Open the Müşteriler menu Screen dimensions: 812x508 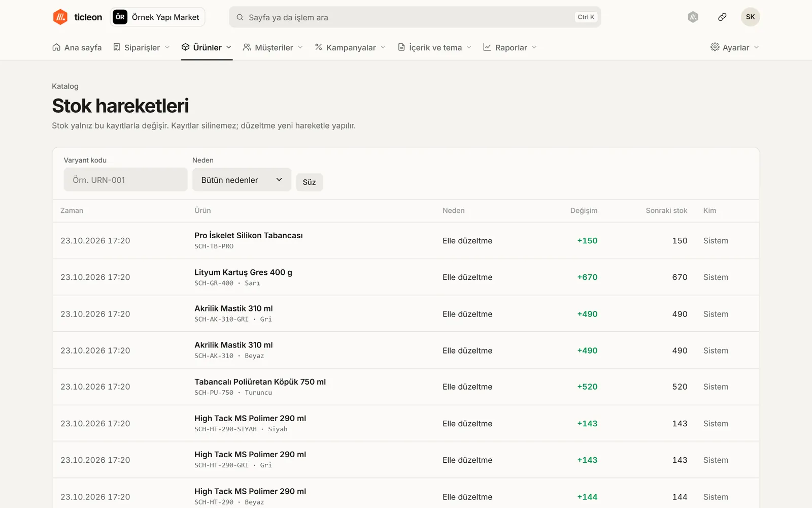[273, 47]
